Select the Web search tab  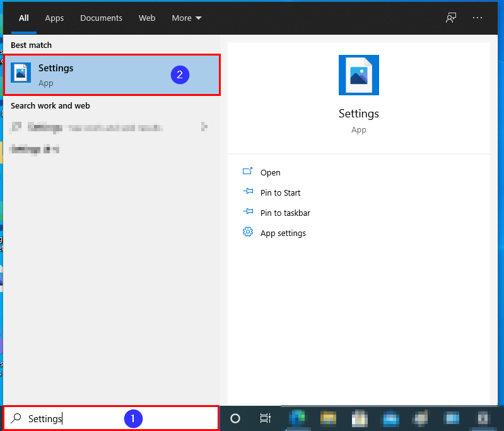[x=147, y=18]
